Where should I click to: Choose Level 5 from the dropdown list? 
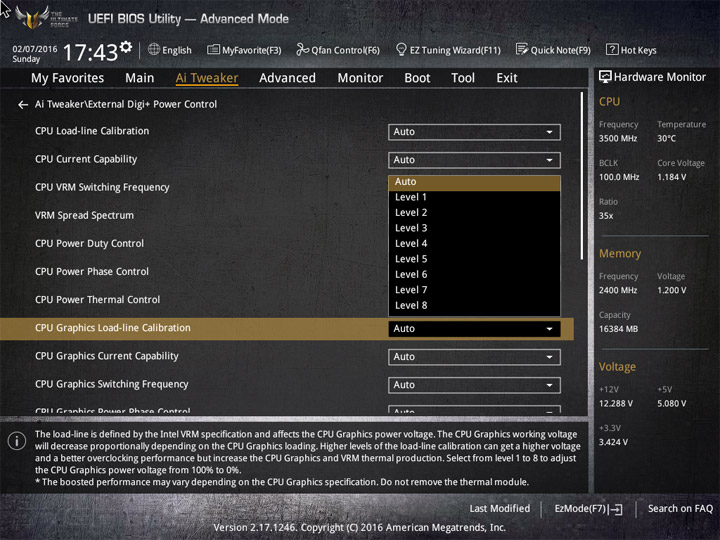[474, 259]
